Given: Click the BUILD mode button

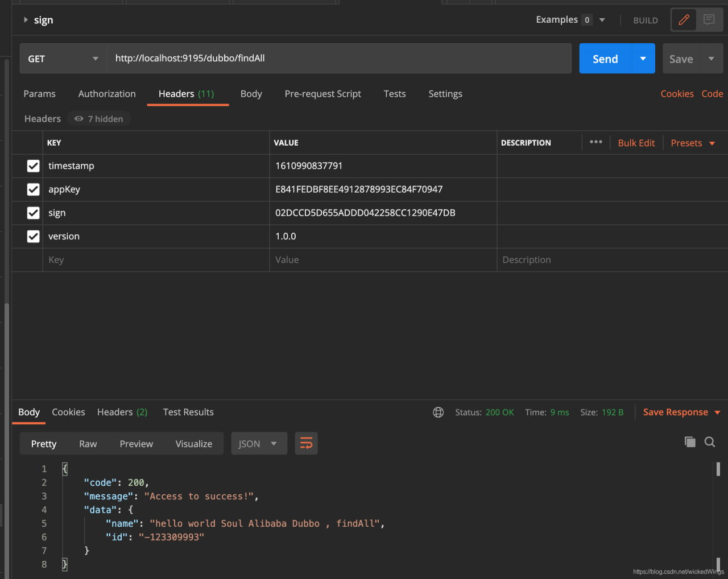Looking at the screenshot, I should point(646,20).
